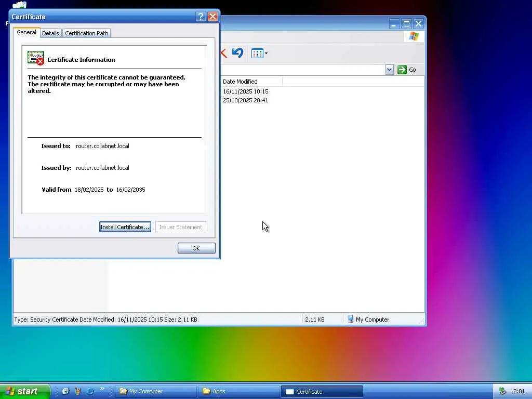532x399 pixels.
Task: Click the second Quick Launch icon
Action: (x=78, y=391)
